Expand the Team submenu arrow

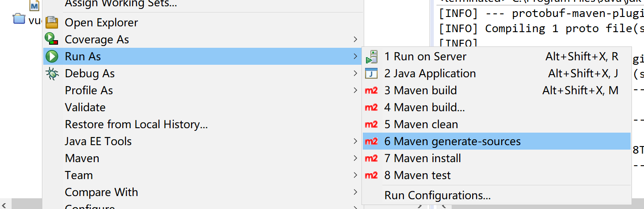[355, 175]
